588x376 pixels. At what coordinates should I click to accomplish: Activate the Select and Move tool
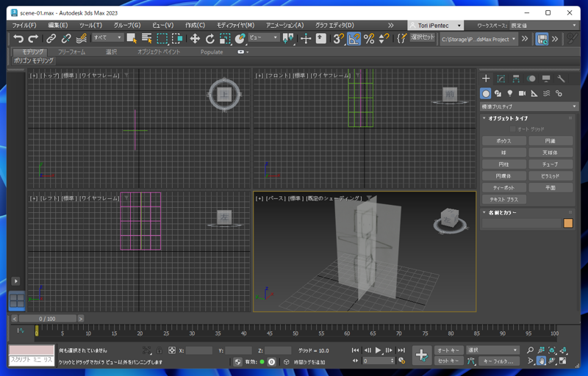pos(195,38)
